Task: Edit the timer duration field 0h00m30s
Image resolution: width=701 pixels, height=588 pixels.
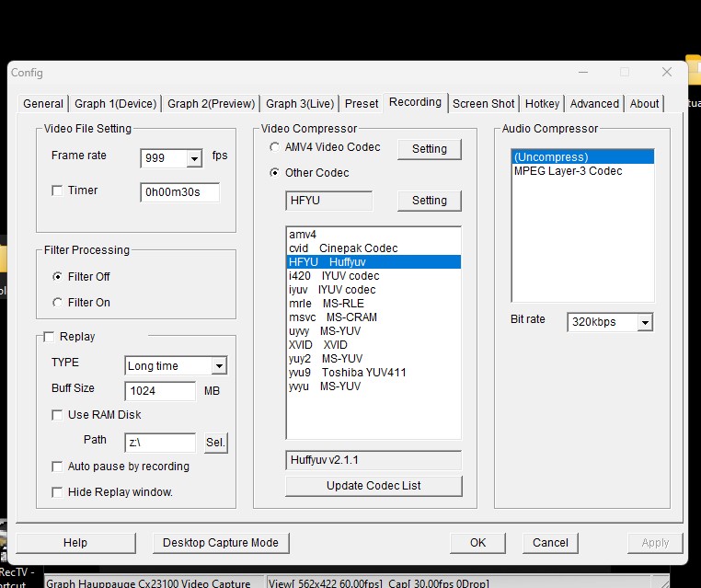Action: (x=179, y=192)
